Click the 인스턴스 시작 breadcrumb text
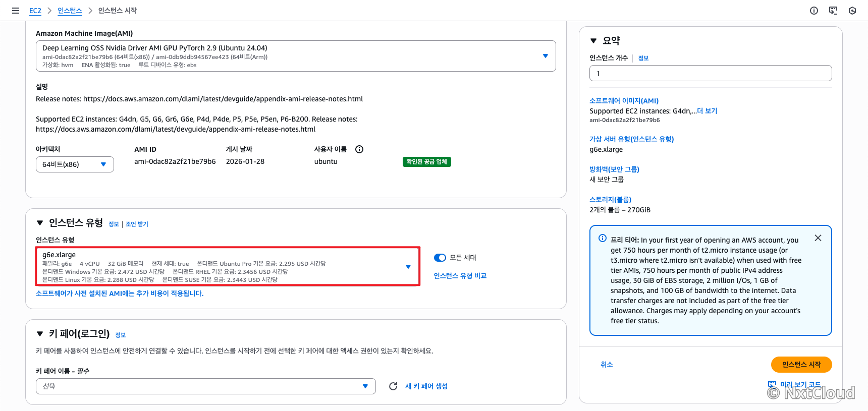 tap(118, 11)
